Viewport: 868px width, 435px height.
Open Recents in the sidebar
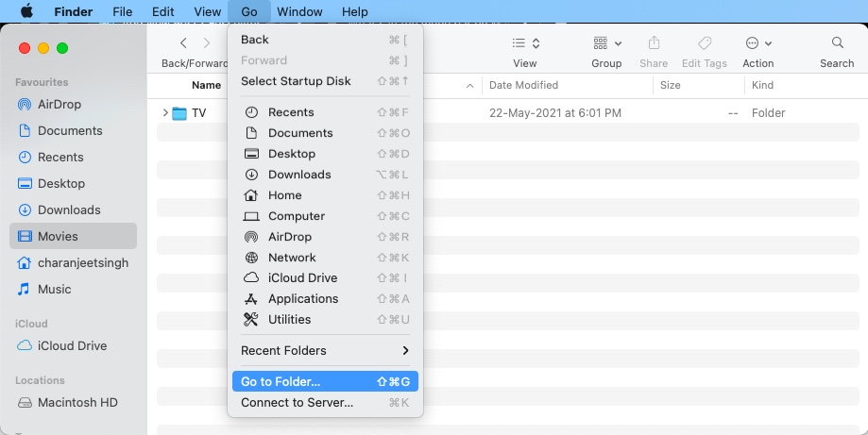(73, 157)
